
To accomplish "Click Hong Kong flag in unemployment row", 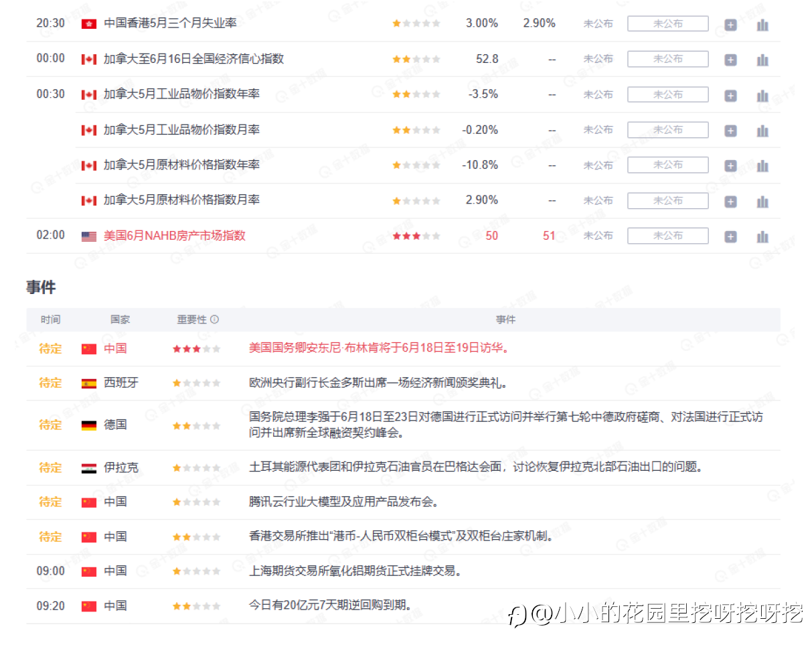I will point(88,24).
